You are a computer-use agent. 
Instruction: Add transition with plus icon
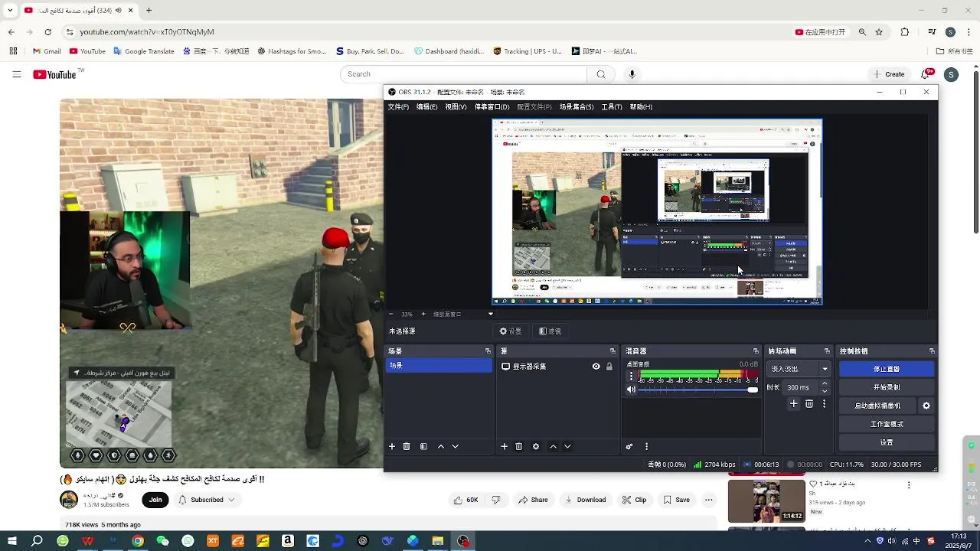pos(794,403)
